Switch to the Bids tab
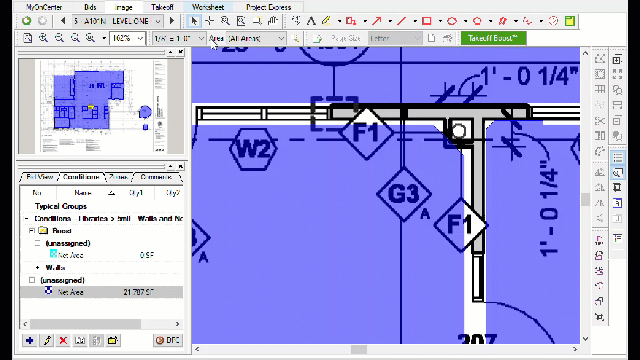 (90, 7)
